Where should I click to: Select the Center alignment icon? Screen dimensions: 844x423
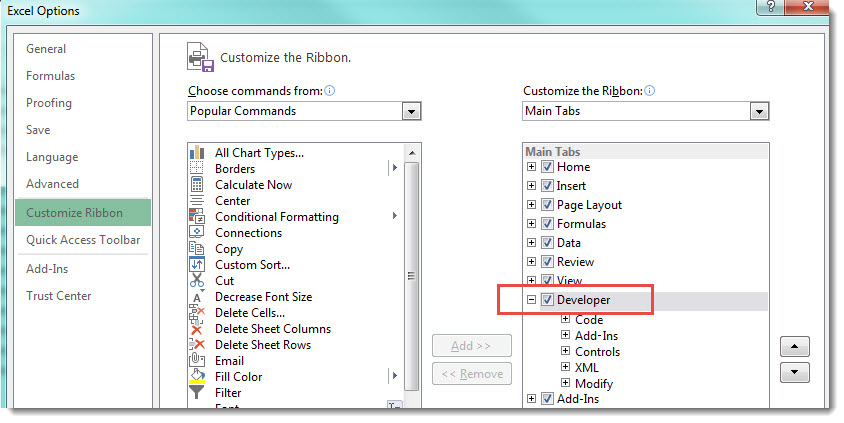point(197,201)
